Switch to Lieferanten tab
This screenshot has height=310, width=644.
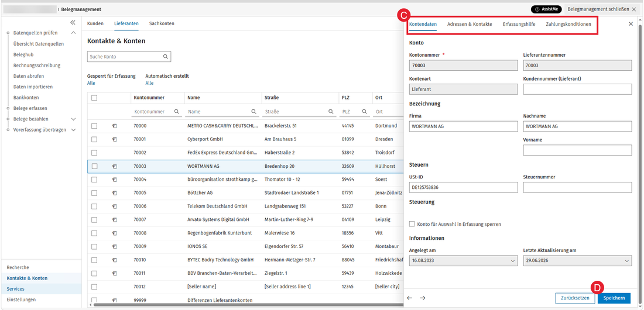[x=126, y=24]
